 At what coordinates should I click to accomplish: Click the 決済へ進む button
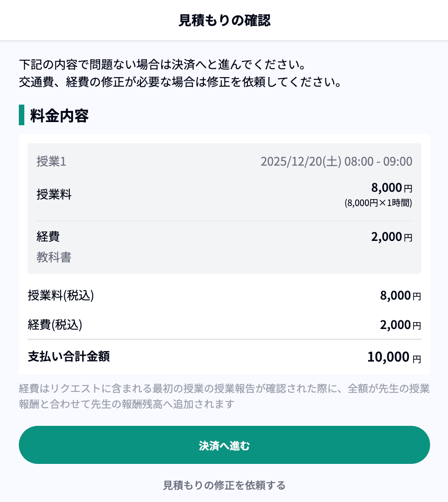[224, 445]
